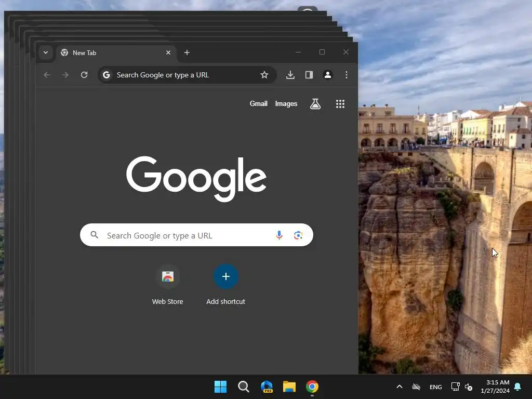Click the Google search box
Viewport: 532px width, 399px height.
[x=196, y=235]
